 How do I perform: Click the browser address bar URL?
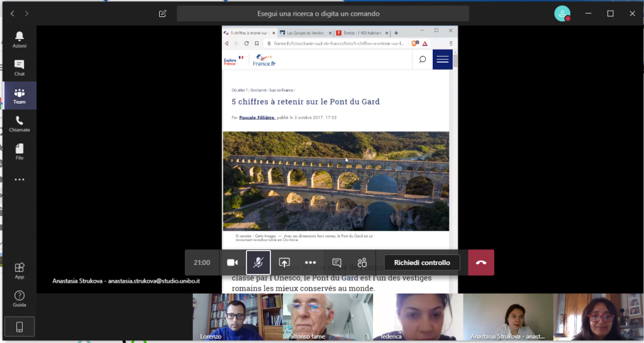tap(338, 43)
